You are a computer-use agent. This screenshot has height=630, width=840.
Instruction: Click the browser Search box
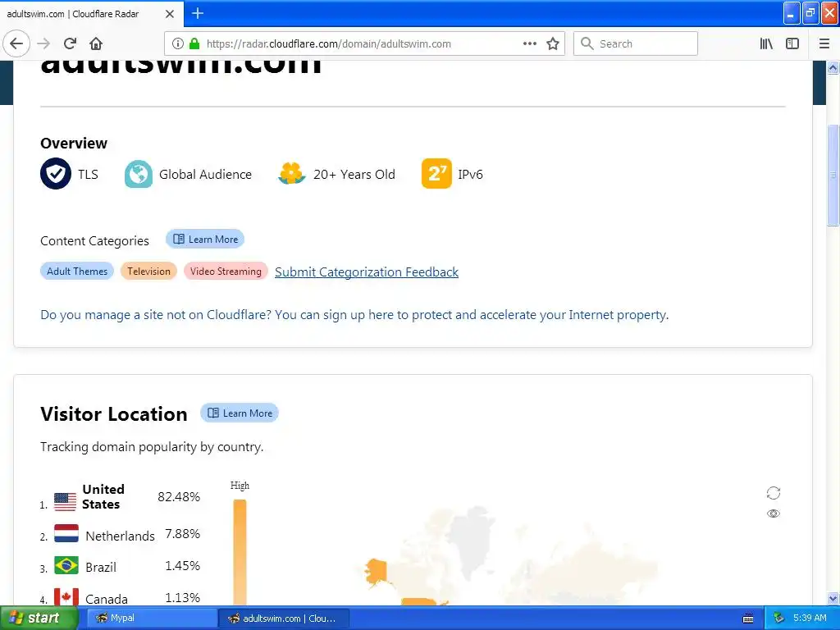636,43
